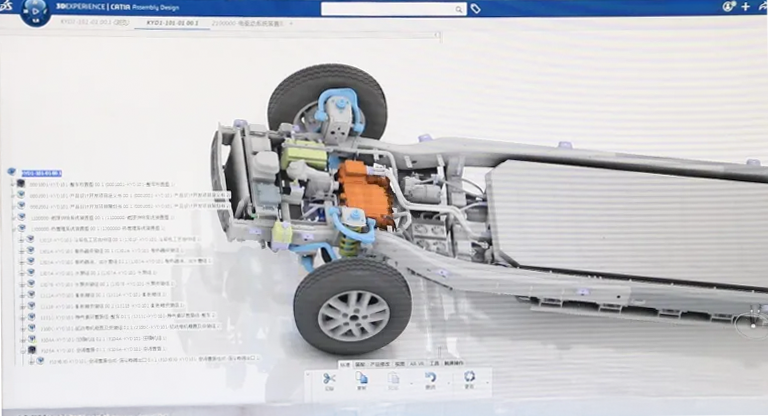Click the Undo arrow icon

coord(430,378)
